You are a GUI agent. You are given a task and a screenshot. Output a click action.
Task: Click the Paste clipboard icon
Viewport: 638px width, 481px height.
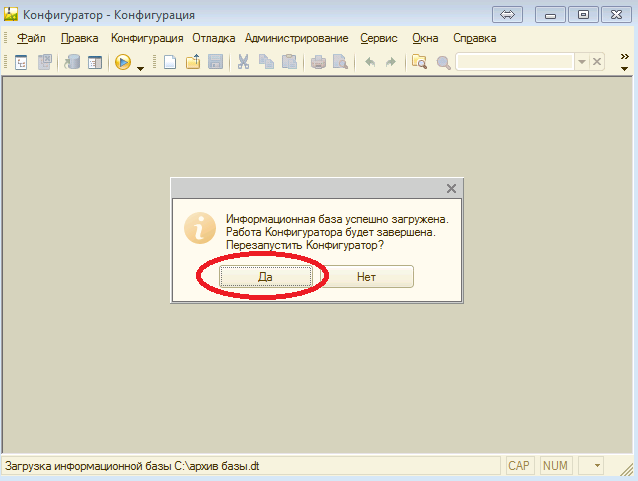288,62
